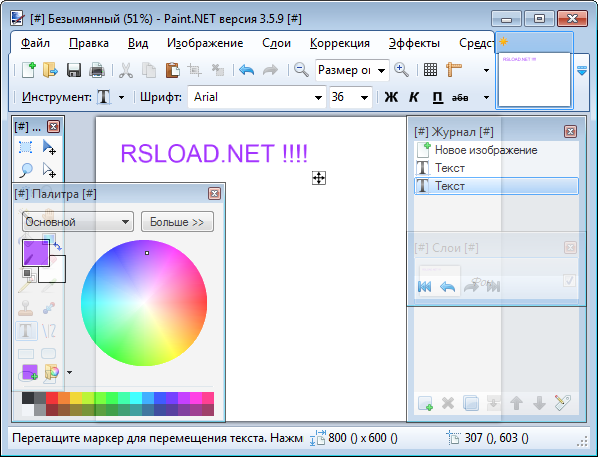This screenshot has height=457, width=598.
Task: Click the Deselect All toolbar icon
Action: click(x=218, y=70)
